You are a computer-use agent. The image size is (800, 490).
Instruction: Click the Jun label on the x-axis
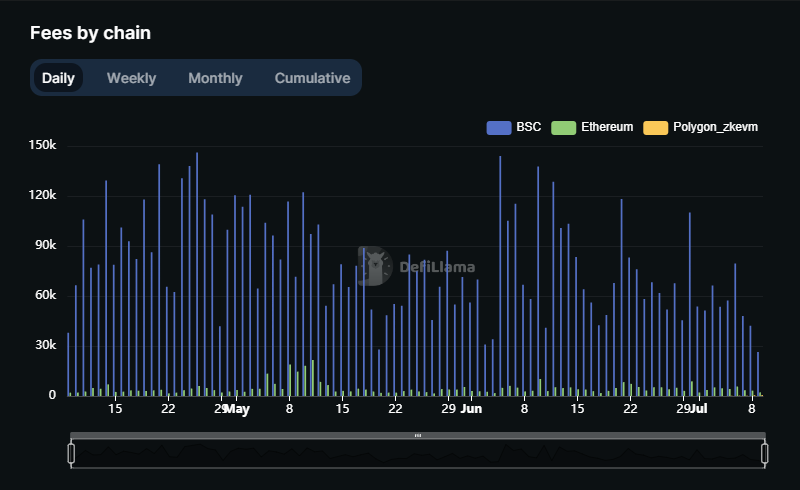[471, 409]
